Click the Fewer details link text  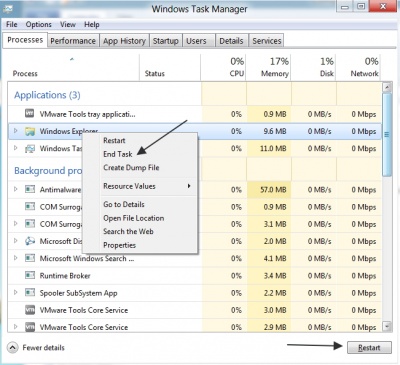pyautogui.click(x=44, y=348)
